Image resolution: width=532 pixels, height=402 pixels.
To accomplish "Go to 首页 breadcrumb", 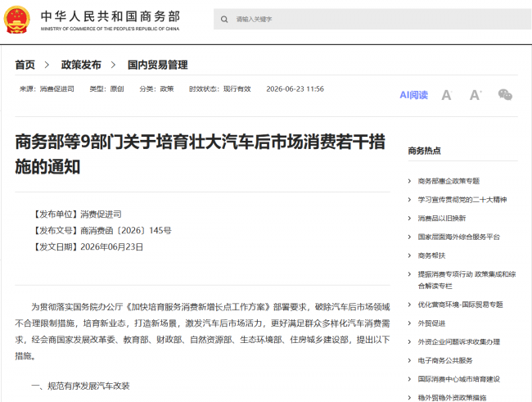I will 25,65.
